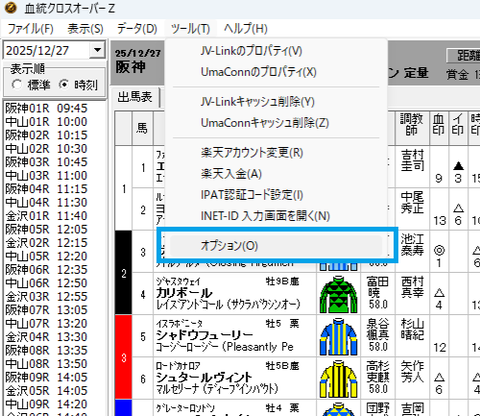Select race 中山01R 10:00
This screenshot has height=416, width=480.
[x=46, y=122]
